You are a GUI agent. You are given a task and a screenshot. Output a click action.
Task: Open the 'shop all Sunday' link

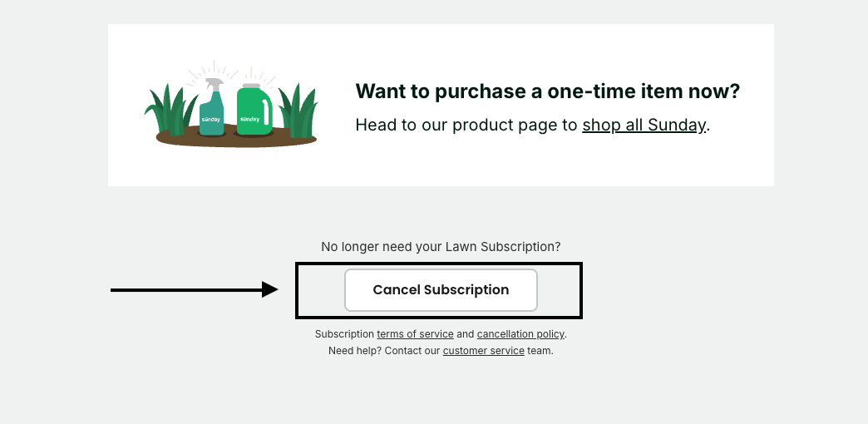point(644,126)
